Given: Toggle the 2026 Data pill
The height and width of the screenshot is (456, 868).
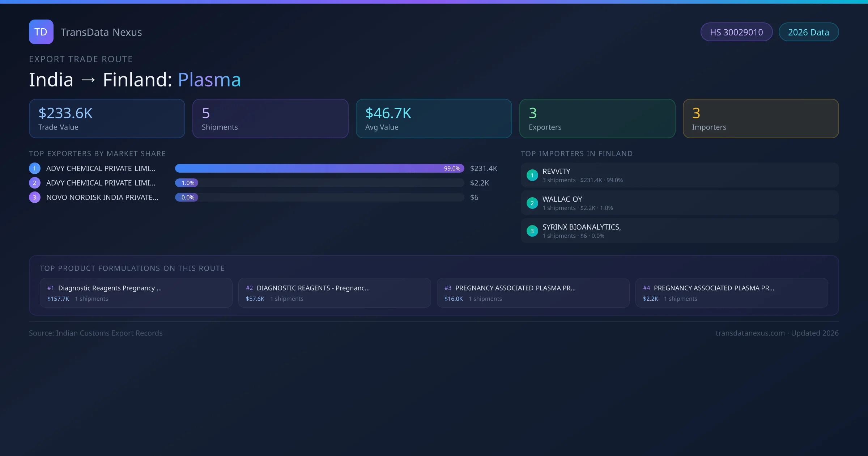Looking at the screenshot, I should point(808,32).
